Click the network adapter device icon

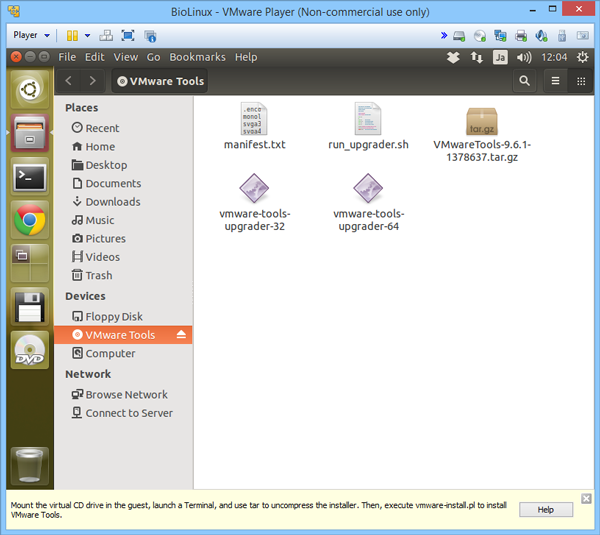[x=500, y=36]
